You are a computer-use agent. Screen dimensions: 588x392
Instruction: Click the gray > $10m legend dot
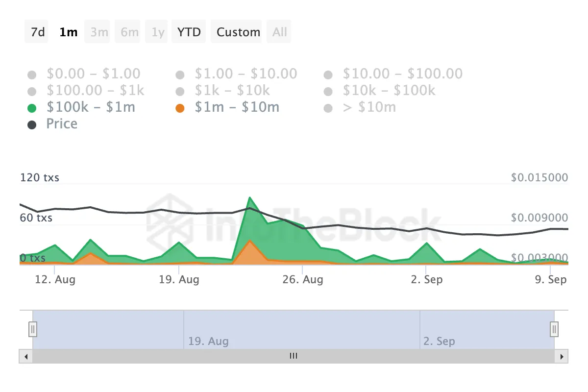point(328,108)
